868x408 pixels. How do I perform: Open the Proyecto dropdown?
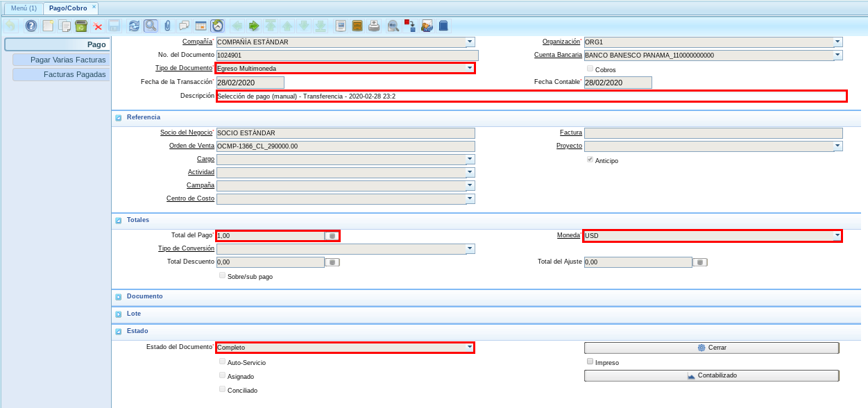(838, 146)
